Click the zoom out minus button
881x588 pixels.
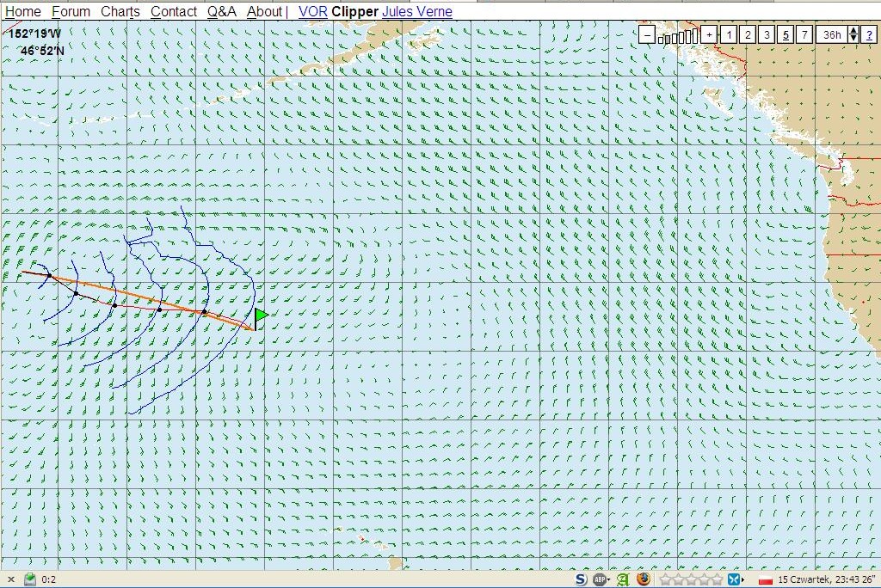point(647,35)
